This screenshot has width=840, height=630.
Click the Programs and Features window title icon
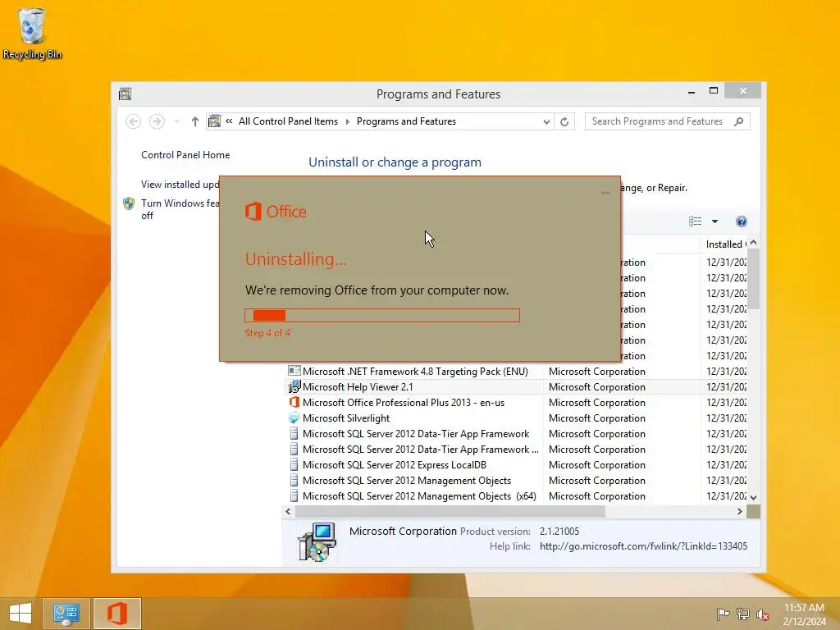[126, 94]
